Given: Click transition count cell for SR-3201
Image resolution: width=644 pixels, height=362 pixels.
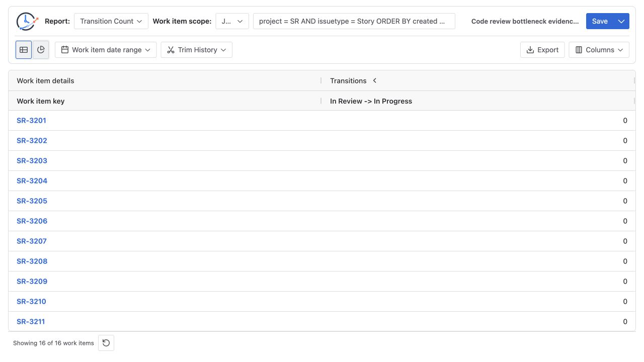Looking at the screenshot, I should 478,121.
